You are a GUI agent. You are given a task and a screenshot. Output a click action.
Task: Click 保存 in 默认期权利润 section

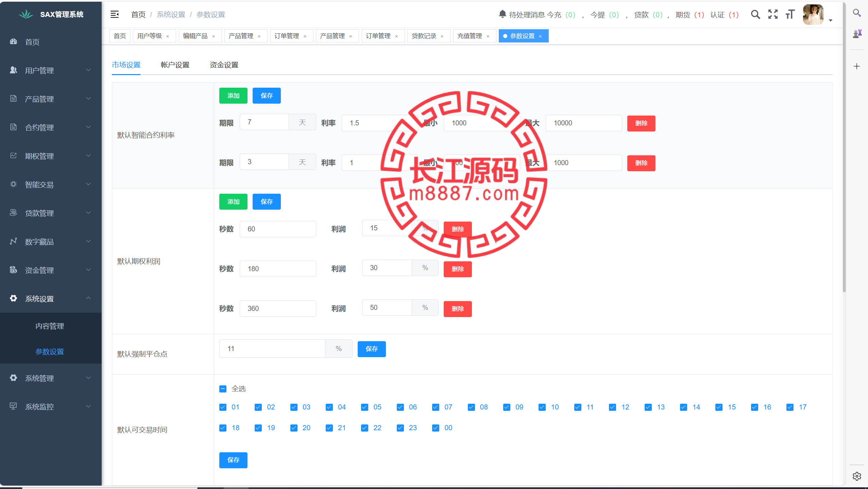point(267,202)
